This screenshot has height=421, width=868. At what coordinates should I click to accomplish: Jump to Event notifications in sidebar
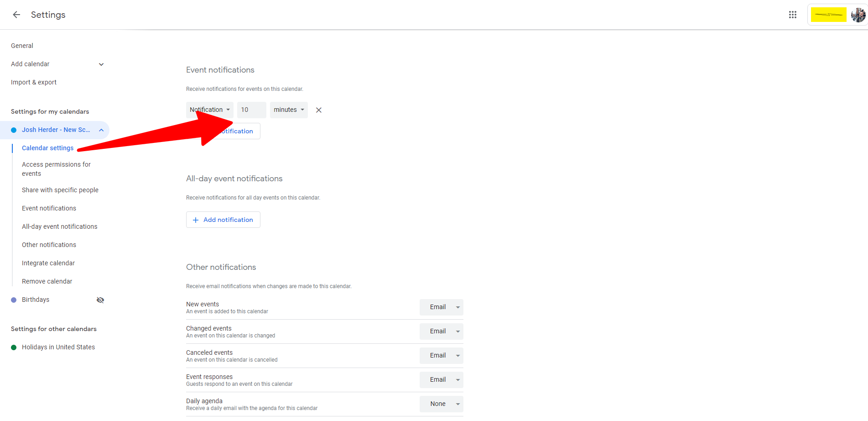tap(49, 208)
